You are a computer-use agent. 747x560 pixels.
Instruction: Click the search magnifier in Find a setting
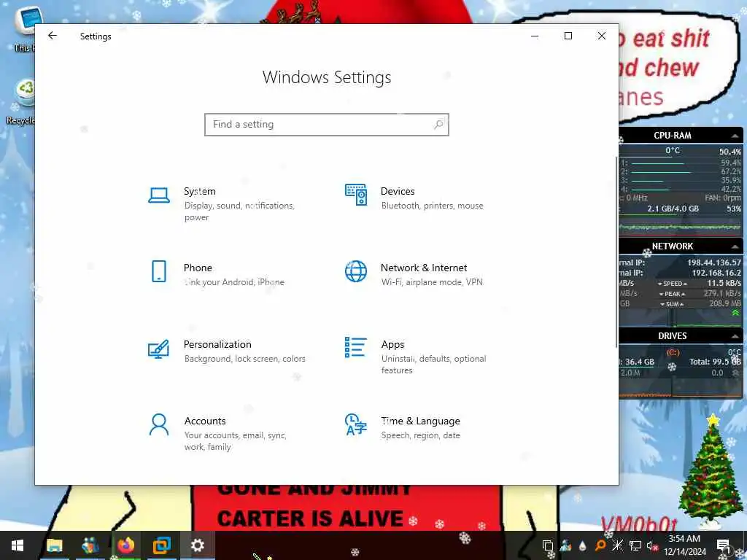coord(438,125)
